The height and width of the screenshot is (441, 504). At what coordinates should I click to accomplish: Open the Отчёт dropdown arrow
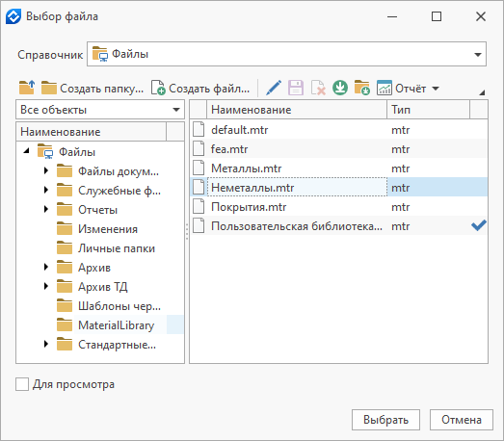pyautogui.click(x=436, y=88)
